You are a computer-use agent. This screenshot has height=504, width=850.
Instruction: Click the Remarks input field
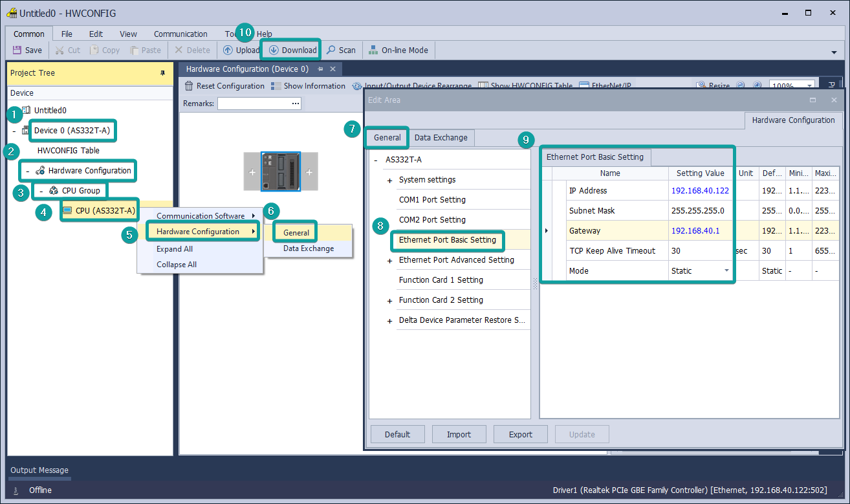[254, 104]
